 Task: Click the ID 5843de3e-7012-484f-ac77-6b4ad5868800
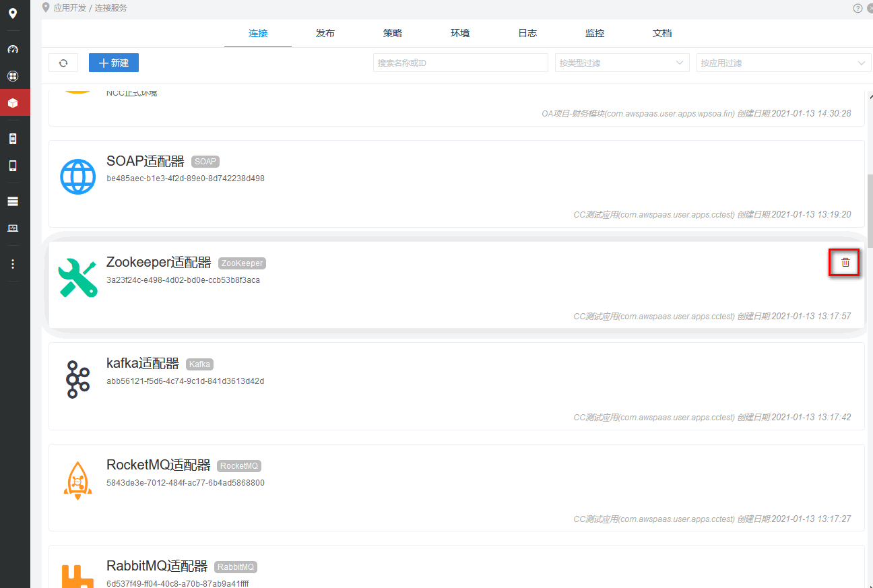pyautogui.click(x=185, y=483)
